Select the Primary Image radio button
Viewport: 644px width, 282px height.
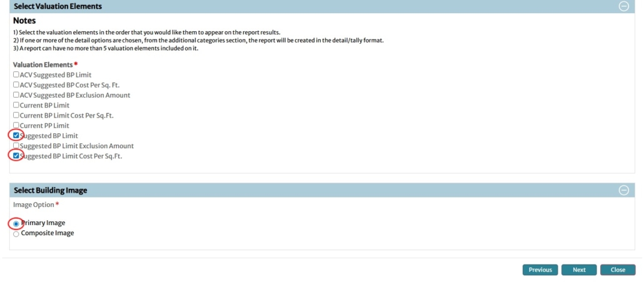[16, 223]
